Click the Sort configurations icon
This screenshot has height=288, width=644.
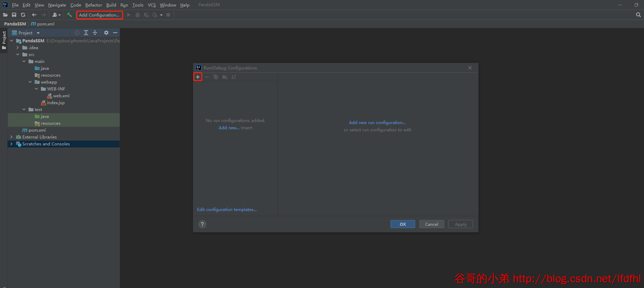(x=234, y=77)
